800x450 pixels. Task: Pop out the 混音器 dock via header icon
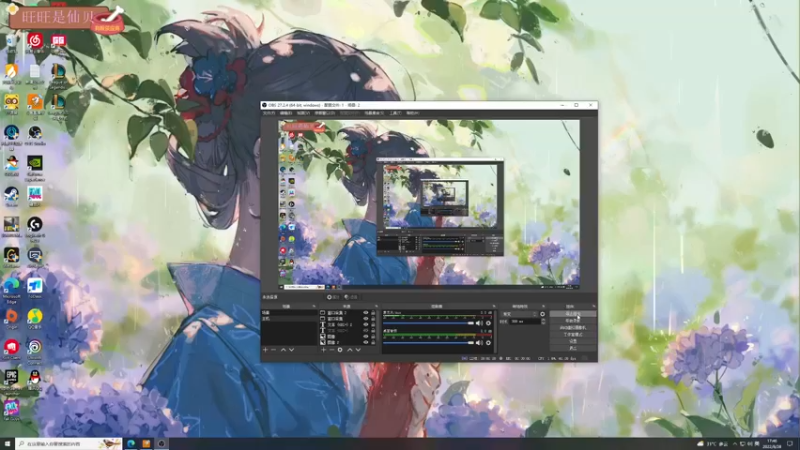(494, 306)
